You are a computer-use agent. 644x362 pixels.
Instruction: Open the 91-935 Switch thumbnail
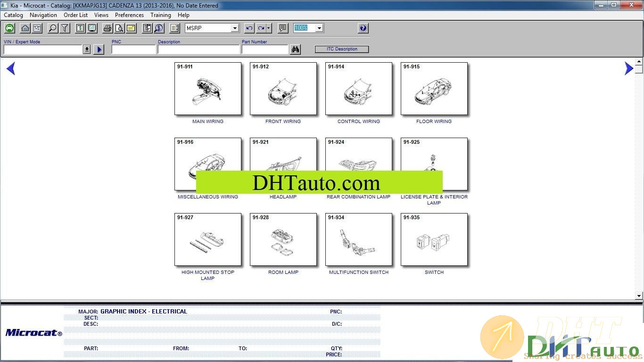tap(434, 239)
